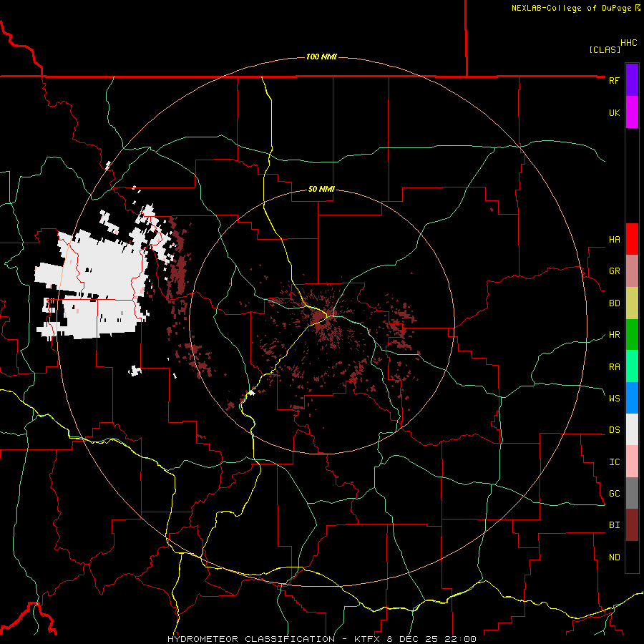
Task: Click the HYDROMETEOR CLASSIFICATION title caption
Action: 321,639
